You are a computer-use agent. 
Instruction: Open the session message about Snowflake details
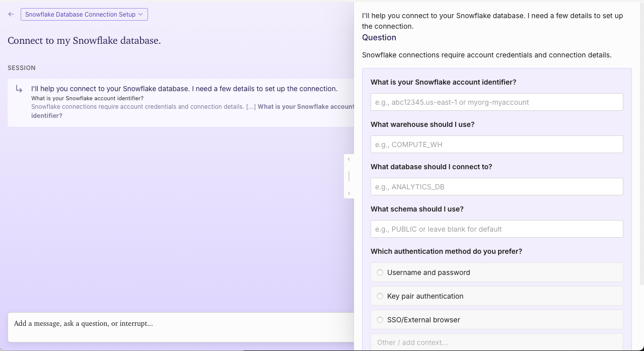tap(181, 102)
